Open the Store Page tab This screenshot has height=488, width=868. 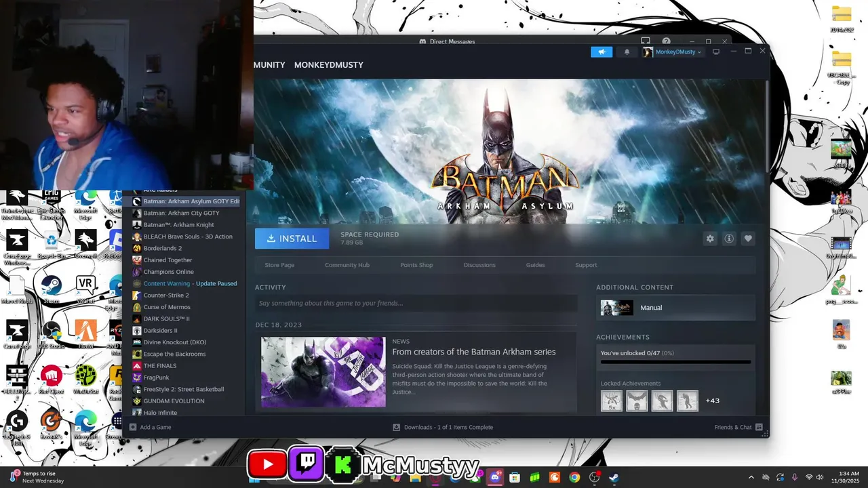(279, 265)
